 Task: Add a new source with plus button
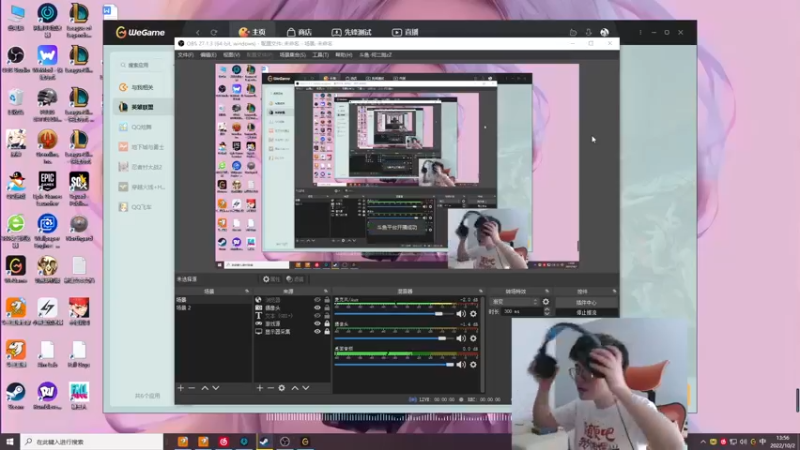coord(260,388)
